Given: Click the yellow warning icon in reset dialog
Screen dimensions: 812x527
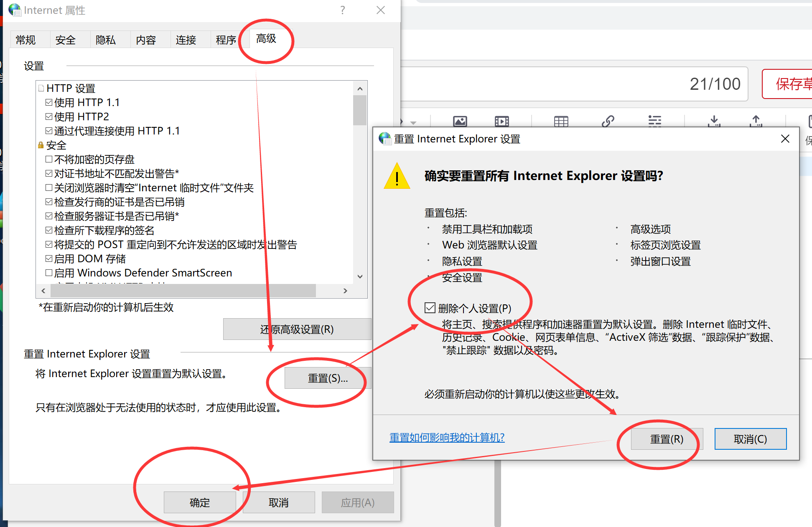Looking at the screenshot, I should click(397, 177).
